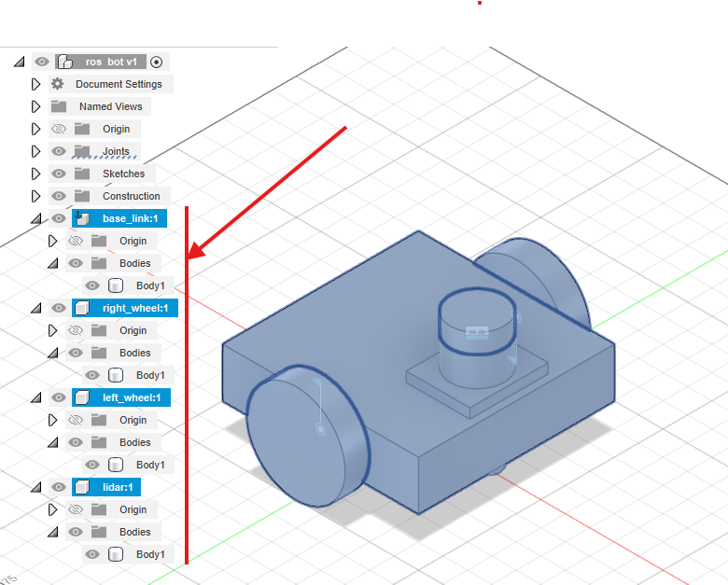Viewport: 728px width, 585px height.
Task: Select Document Settings label
Action: [x=119, y=84]
